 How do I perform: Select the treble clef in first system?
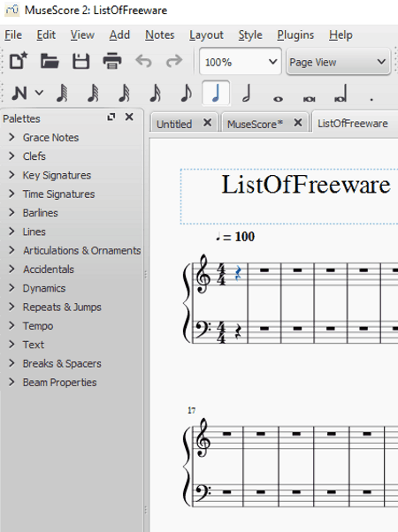203,273
